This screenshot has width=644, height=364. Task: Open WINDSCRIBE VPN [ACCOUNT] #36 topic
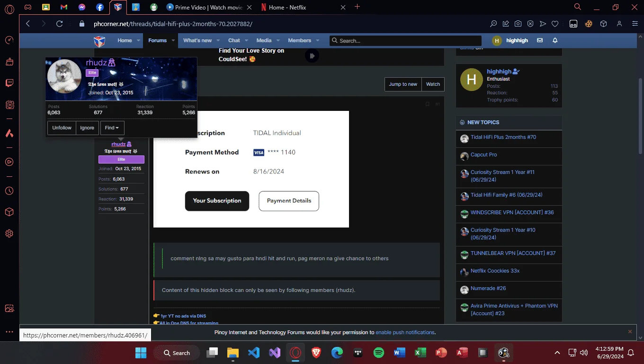pyautogui.click(x=512, y=212)
